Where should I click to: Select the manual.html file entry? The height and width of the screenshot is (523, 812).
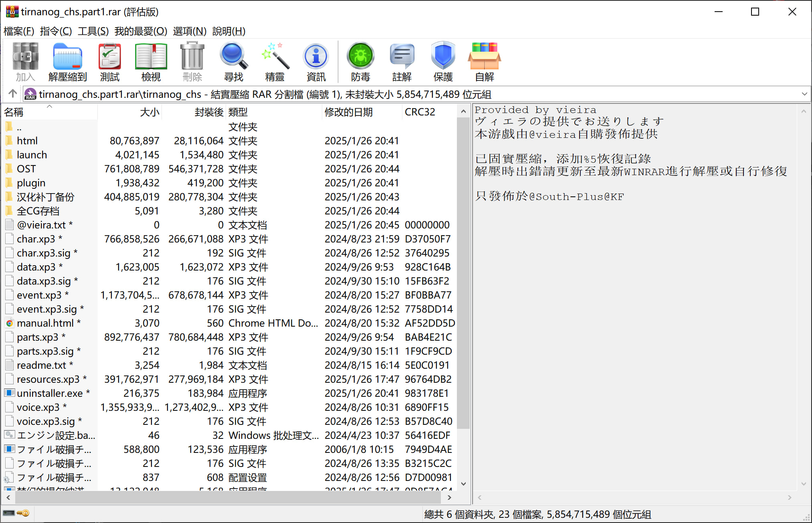pos(45,323)
